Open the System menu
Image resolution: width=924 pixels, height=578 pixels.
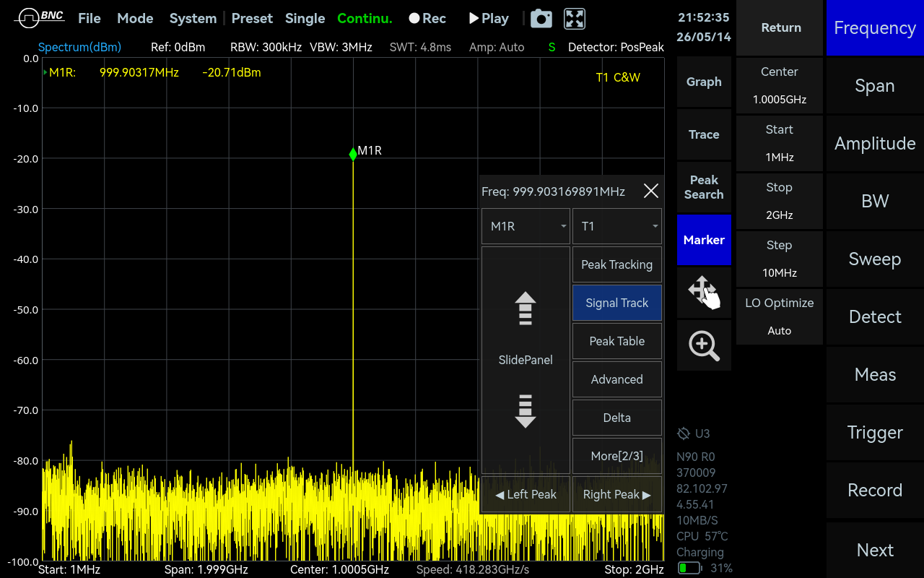point(193,19)
